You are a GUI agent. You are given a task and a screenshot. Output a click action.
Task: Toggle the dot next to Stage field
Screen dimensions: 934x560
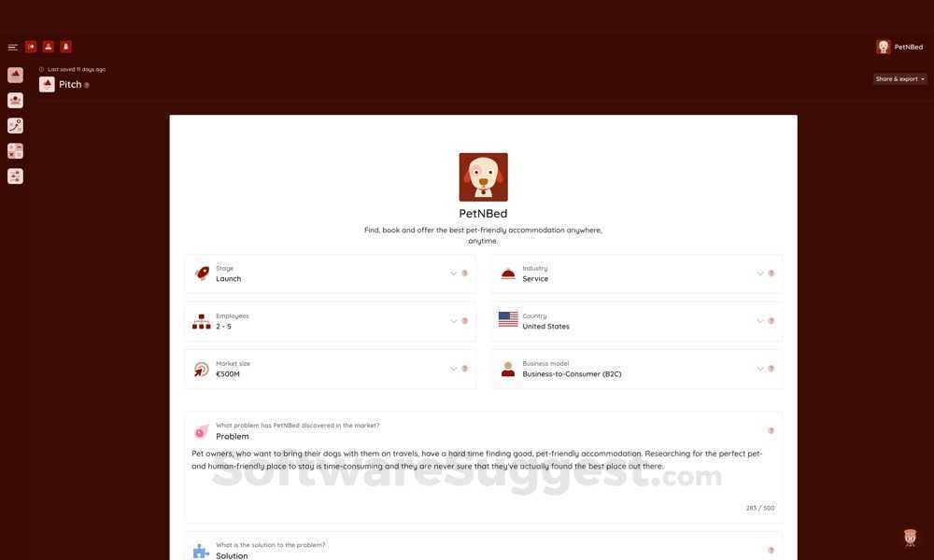[x=464, y=273]
